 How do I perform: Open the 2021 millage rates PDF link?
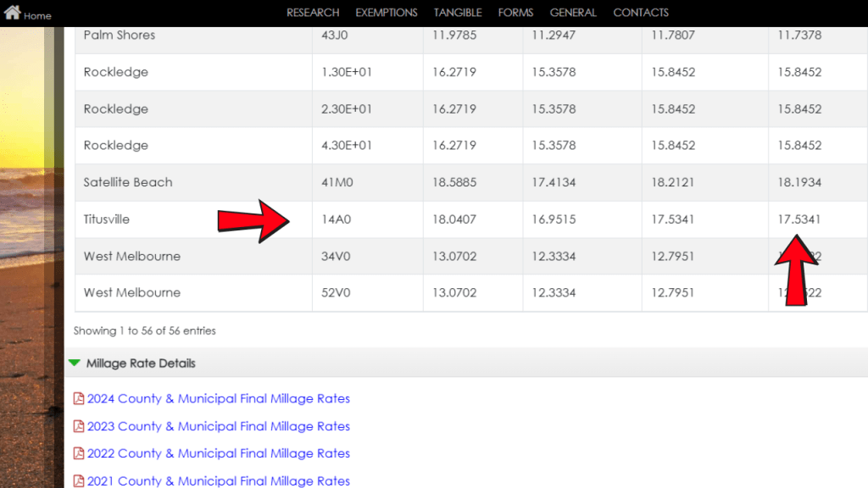pyautogui.click(x=218, y=480)
